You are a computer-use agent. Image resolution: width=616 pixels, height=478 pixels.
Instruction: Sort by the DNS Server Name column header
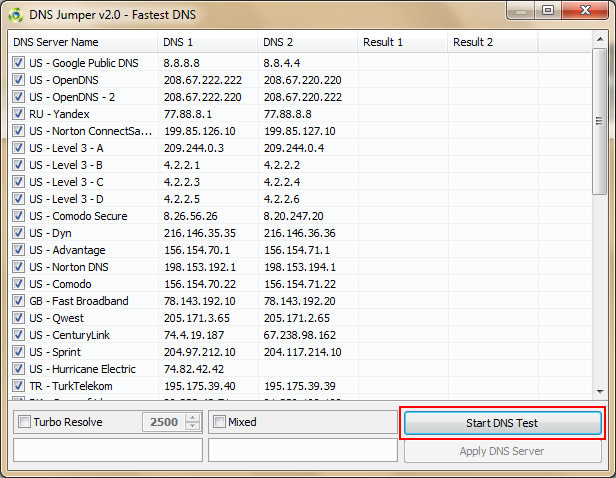pyautogui.click(x=83, y=42)
